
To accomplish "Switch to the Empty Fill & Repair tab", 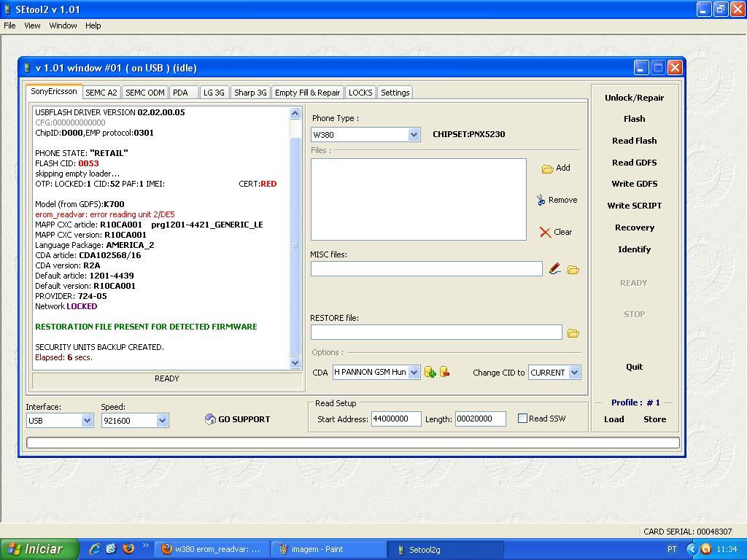I will coord(307,93).
